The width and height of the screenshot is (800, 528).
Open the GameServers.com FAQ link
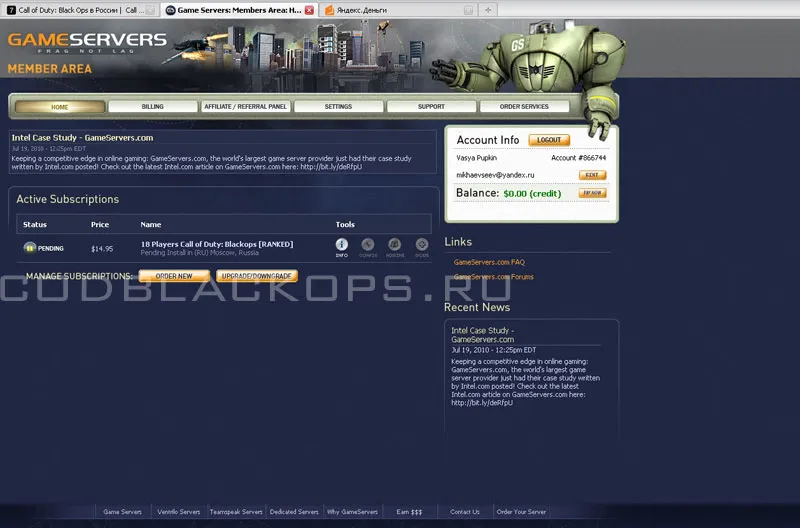489,262
